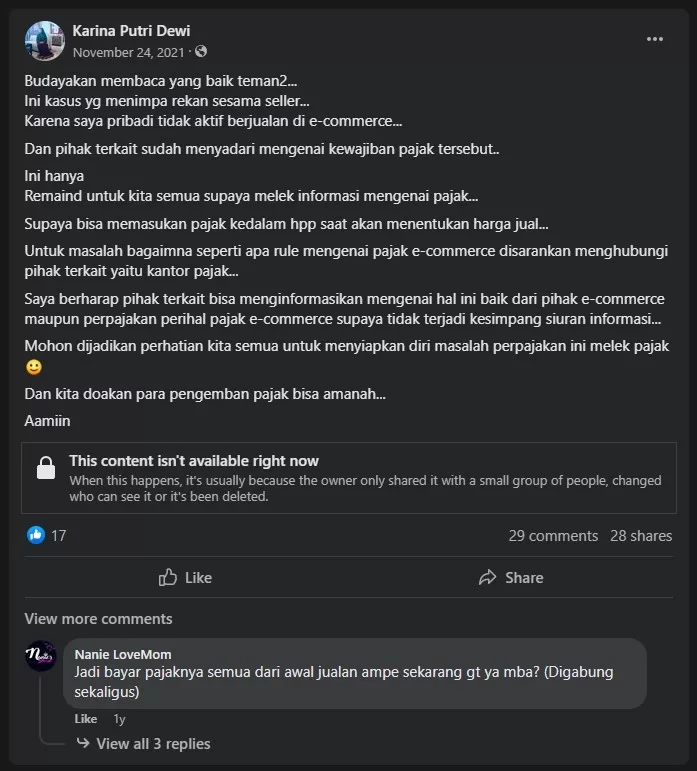Expand View all 3 replies
The width and height of the screenshot is (697, 771).
tap(153, 743)
